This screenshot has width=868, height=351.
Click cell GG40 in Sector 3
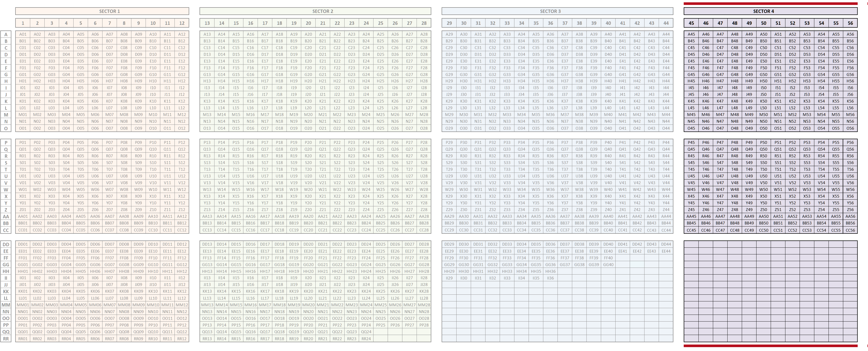(608, 265)
